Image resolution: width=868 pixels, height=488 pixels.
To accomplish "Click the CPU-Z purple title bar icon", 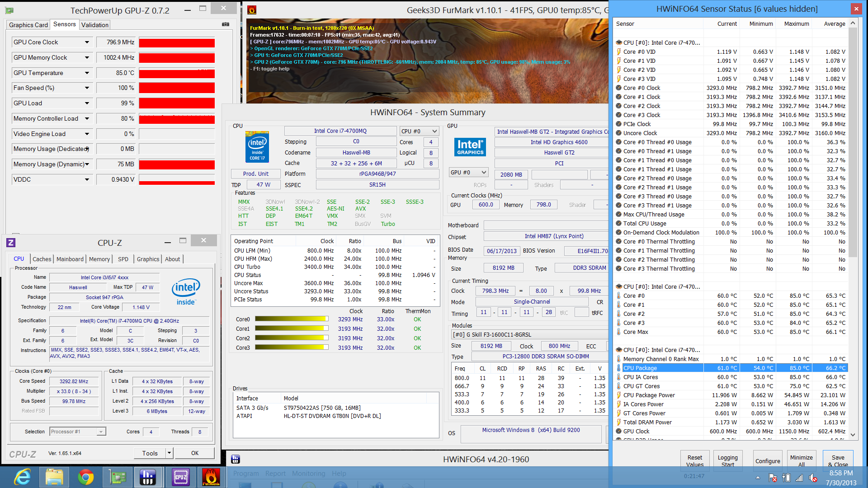I will (x=11, y=243).
